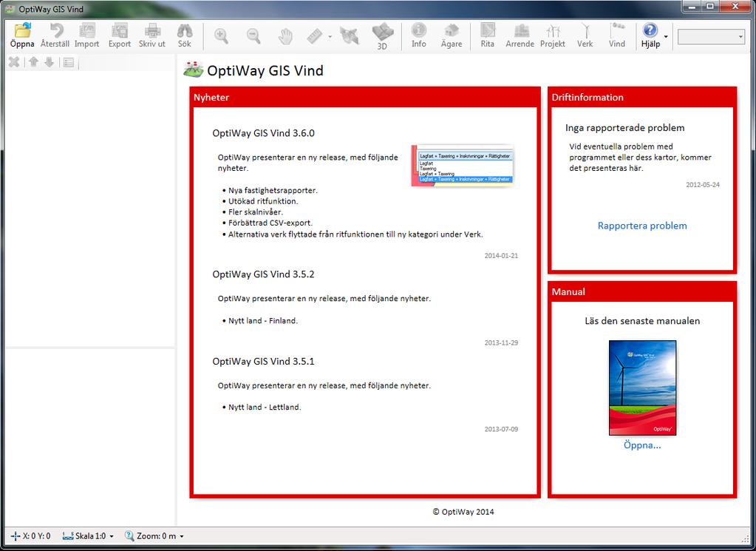The width and height of the screenshot is (756, 551).
Task: Click the 'Nya fastighetsrapporter.' bullet
Action: pyautogui.click(x=273, y=190)
